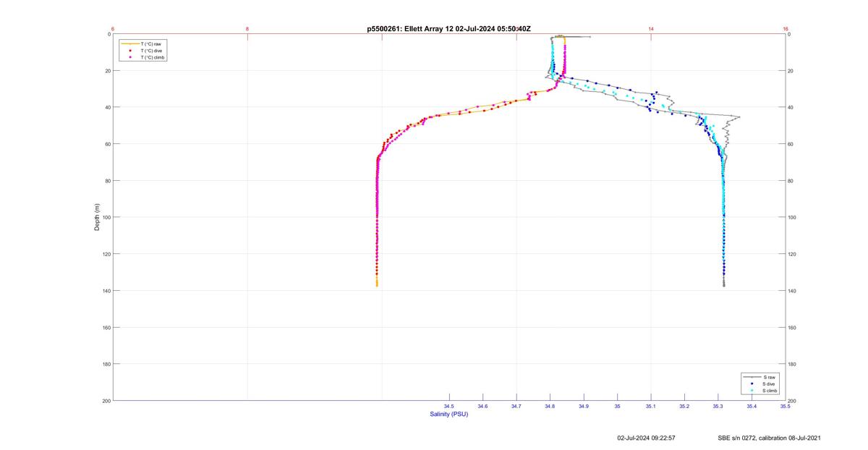868x450 pixels.
Task: Click salinity tick label 34.7
Action: (x=516, y=407)
